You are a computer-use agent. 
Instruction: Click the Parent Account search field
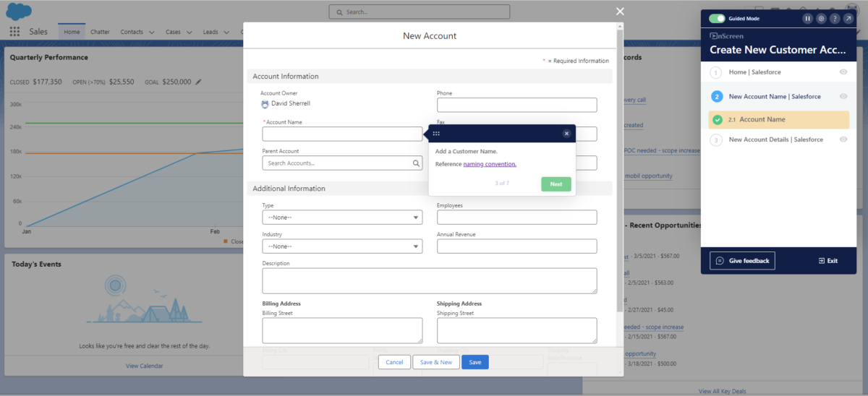(x=342, y=163)
